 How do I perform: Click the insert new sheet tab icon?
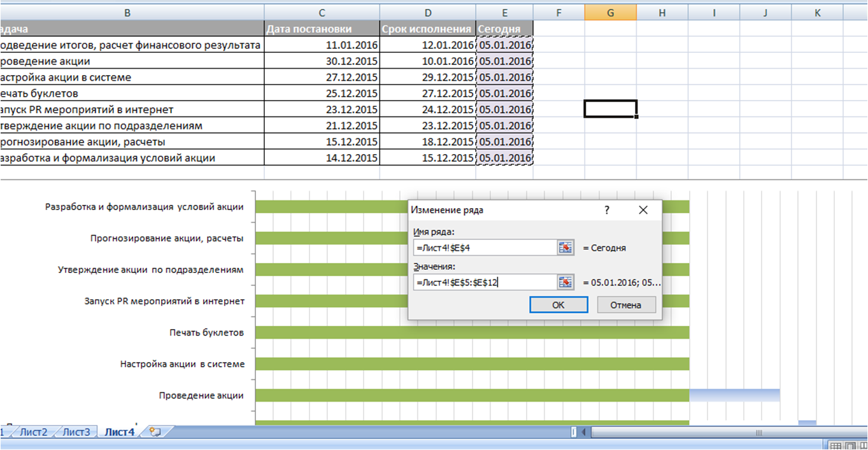pyautogui.click(x=155, y=432)
